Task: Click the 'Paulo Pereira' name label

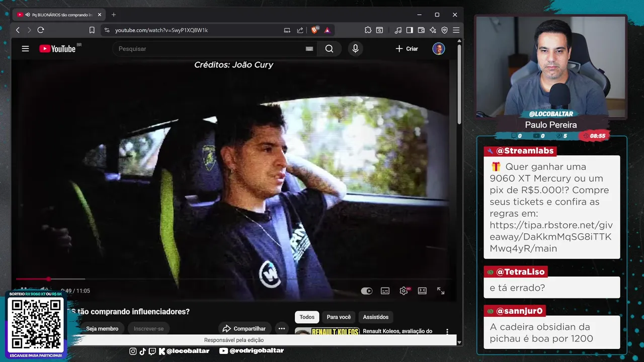Action: pos(551,125)
